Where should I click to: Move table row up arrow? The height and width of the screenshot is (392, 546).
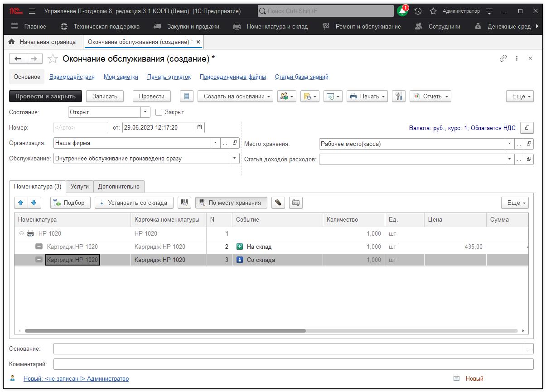tap(21, 203)
